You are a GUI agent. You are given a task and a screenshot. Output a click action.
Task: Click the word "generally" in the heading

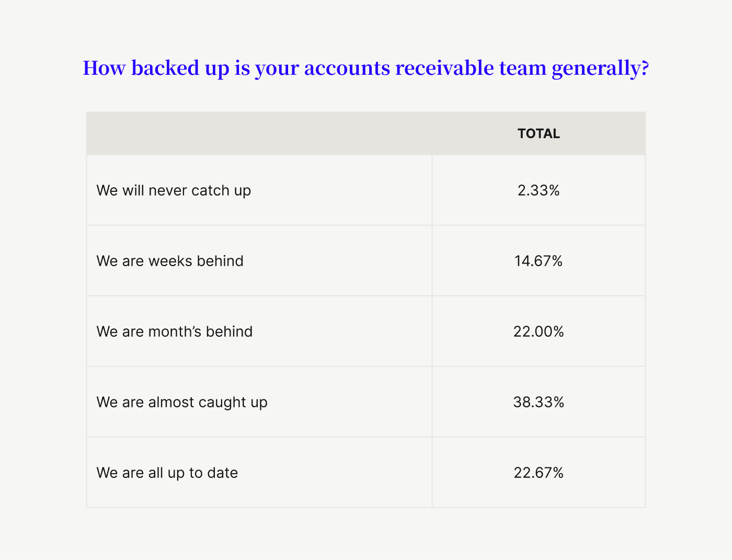(x=595, y=69)
